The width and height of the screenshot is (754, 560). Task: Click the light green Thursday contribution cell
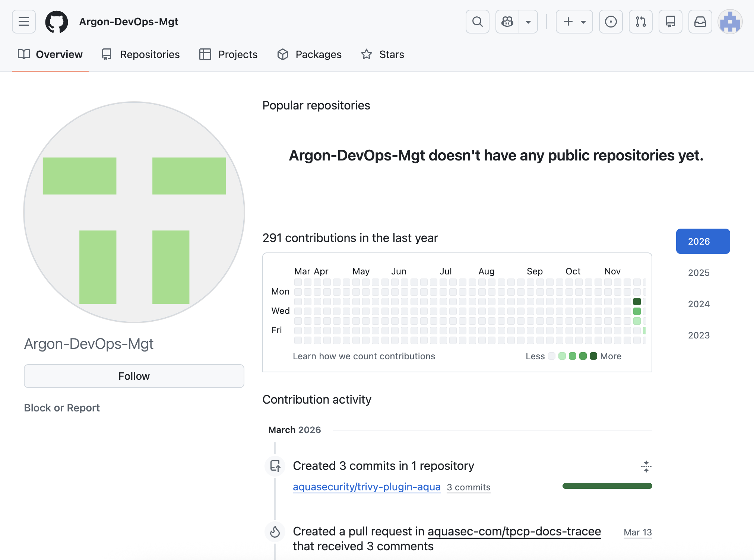(637, 321)
